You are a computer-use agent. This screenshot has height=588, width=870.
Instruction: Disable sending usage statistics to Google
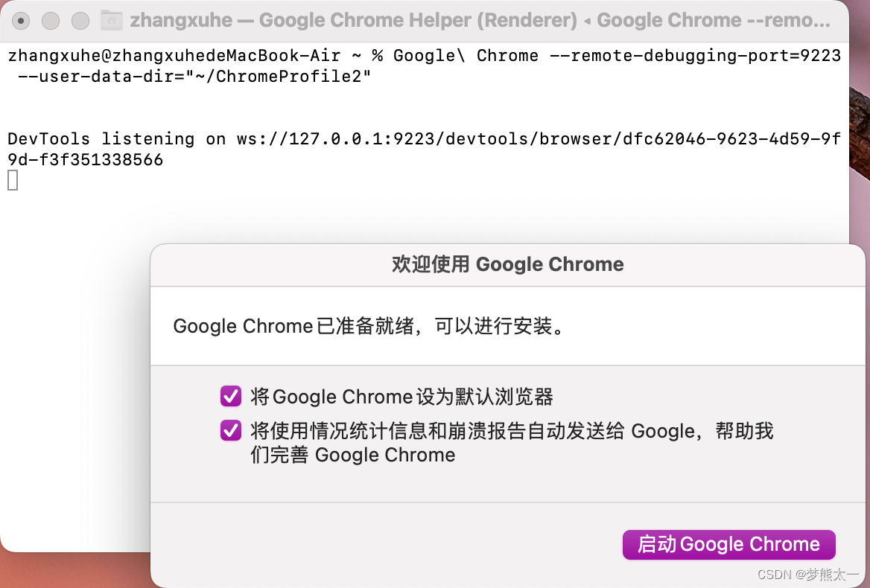[x=231, y=430]
